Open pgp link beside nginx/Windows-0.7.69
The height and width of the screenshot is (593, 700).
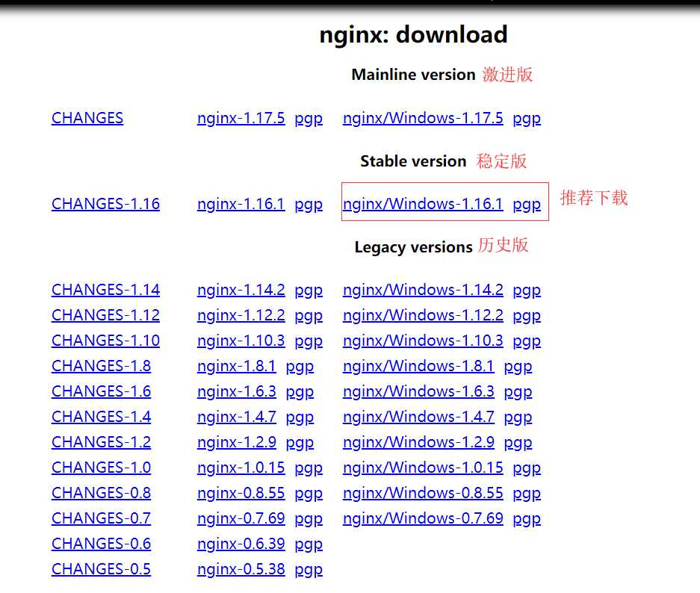[x=527, y=520]
